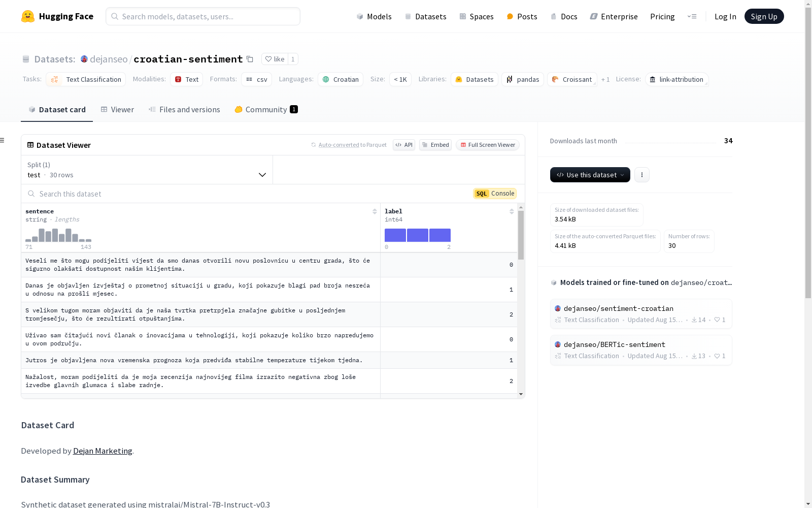This screenshot has width=812, height=508.
Task: Click the table scroll down arrow
Action: pyautogui.click(x=521, y=394)
